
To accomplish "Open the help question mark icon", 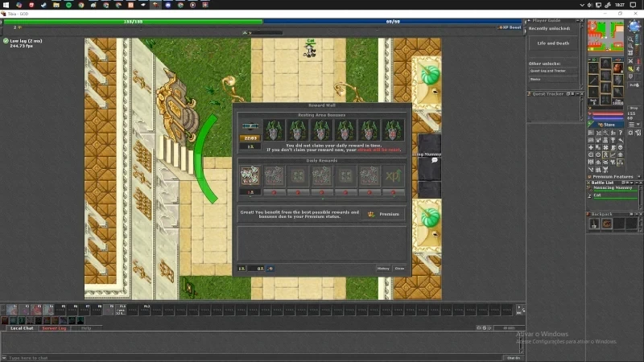I will (x=621, y=133).
